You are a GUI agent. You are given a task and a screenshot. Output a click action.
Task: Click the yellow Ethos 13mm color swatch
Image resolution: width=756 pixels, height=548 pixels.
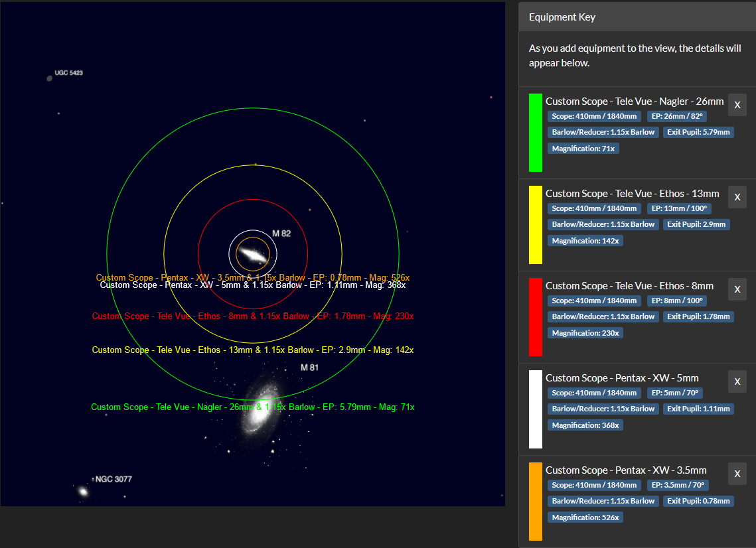[535, 225]
